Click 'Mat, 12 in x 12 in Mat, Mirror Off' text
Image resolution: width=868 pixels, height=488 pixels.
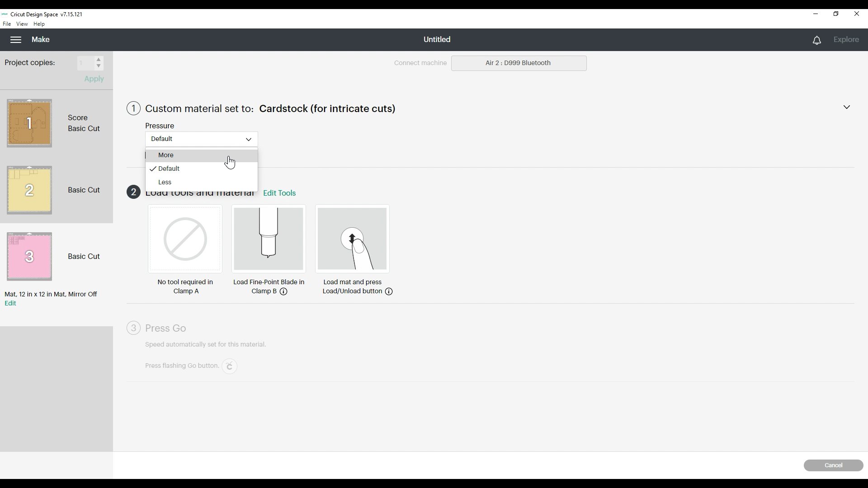(x=51, y=294)
